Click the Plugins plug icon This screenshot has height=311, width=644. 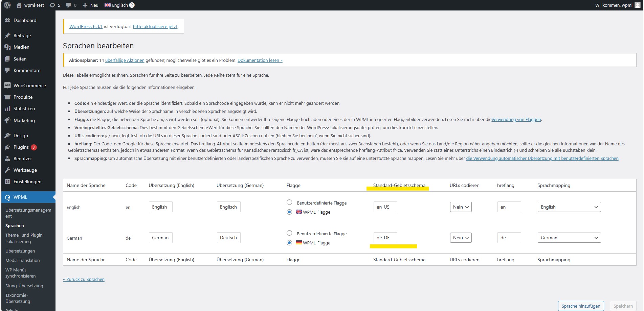[7, 147]
